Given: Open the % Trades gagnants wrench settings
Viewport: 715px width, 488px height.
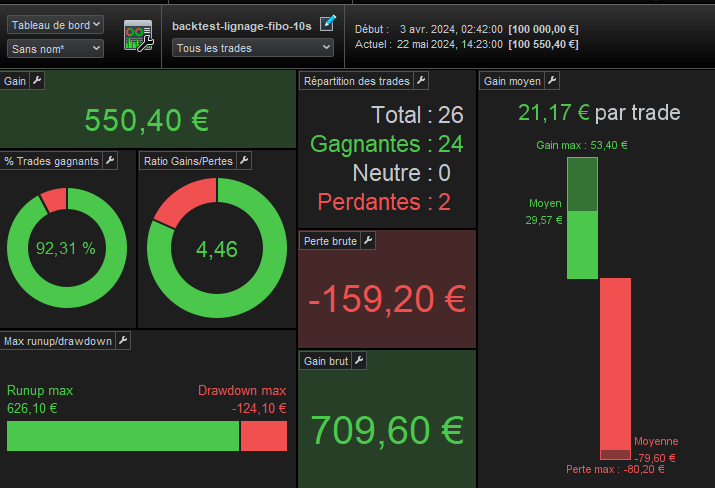Looking at the screenshot, I should [x=110, y=161].
